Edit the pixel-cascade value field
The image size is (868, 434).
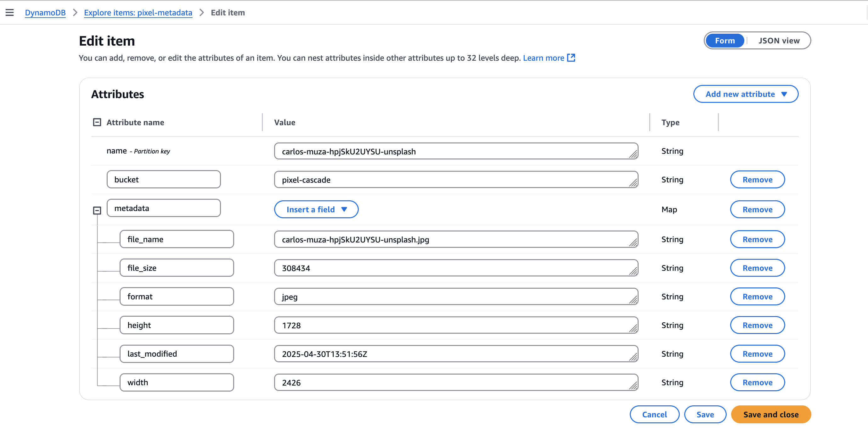[456, 180]
